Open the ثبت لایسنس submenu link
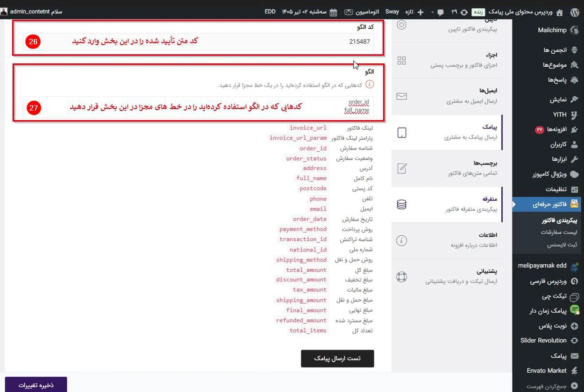The height and width of the screenshot is (392, 584). click(562, 245)
